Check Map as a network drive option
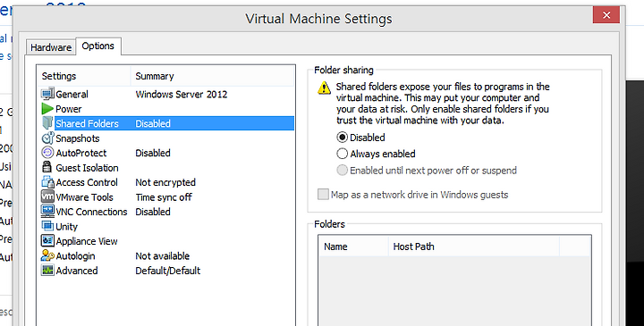 pos(323,195)
